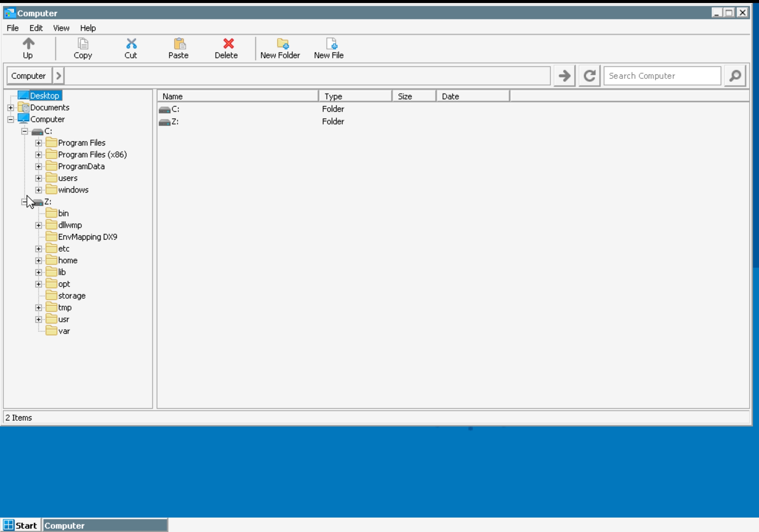Image resolution: width=759 pixels, height=532 pixels.
Task: Sort by Name column header
Action: coord(238,96)
